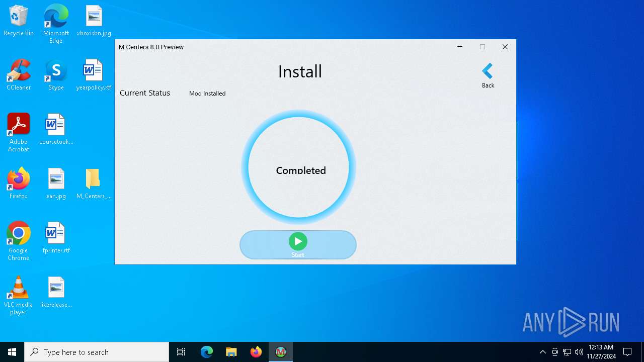
Task: Click the Install heading
Action: [300, 71]
